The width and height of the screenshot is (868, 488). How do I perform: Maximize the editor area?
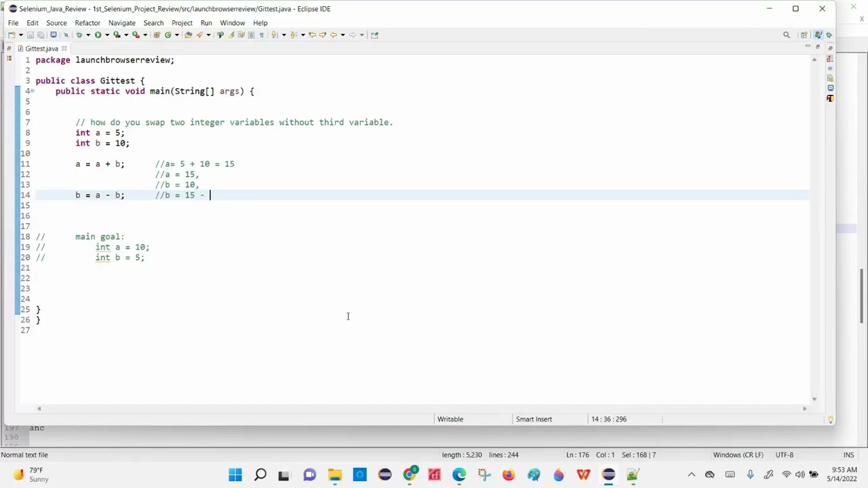818,47
